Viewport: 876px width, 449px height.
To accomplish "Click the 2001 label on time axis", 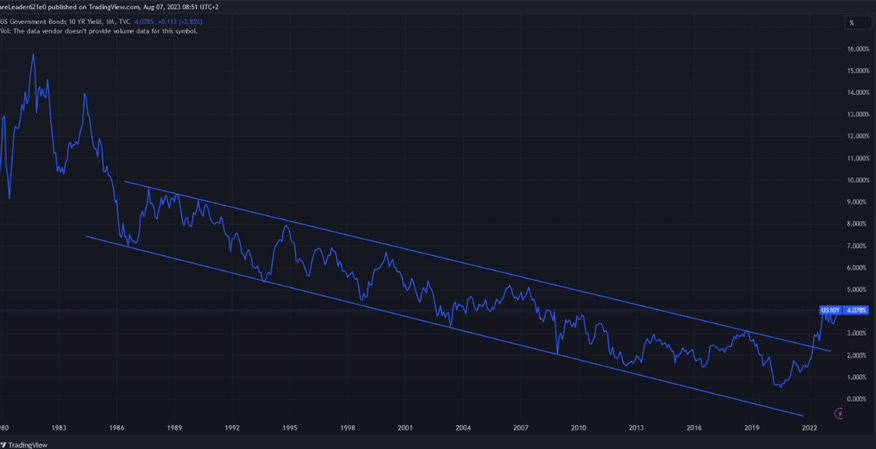I will coord(405,427).
